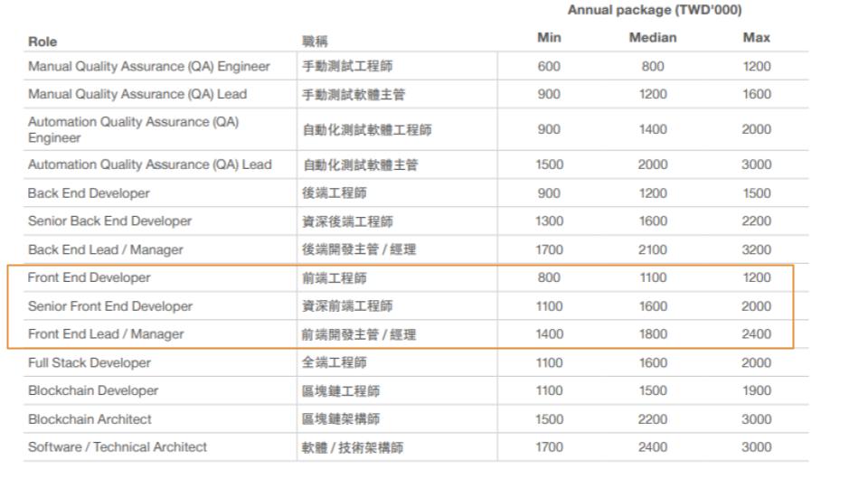Screen dimensions: 868x488
Task: Select the 'Back End Developer' role cell
Action: tap(89, 193)
